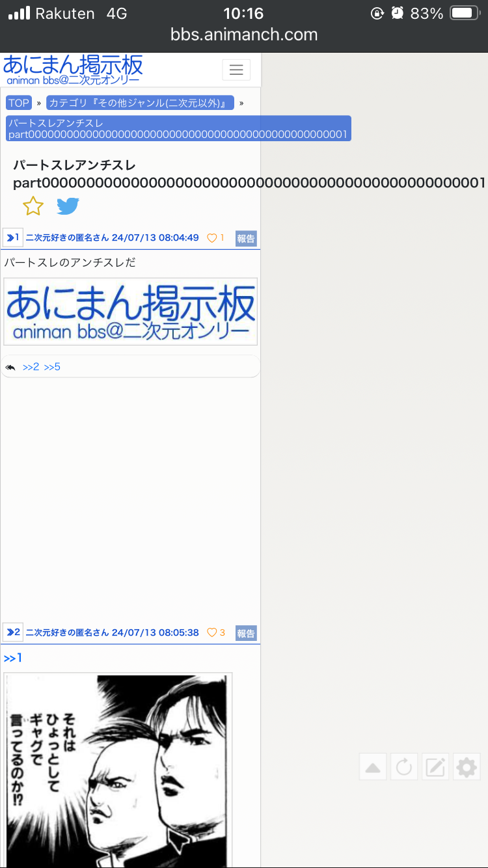
Task: Open the write-post pencil icon
Action: pyautogui.click(x=435, y=768)
